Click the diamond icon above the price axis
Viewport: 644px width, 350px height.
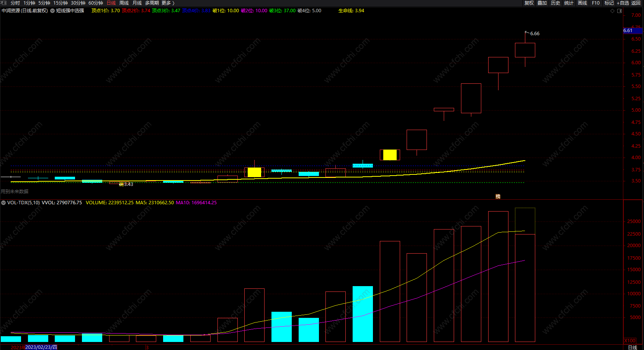[x=612, y=11]
